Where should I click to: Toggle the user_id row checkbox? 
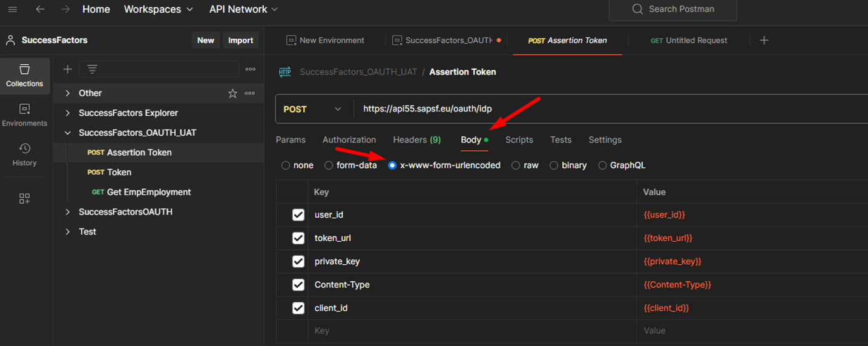click(298, 215)
